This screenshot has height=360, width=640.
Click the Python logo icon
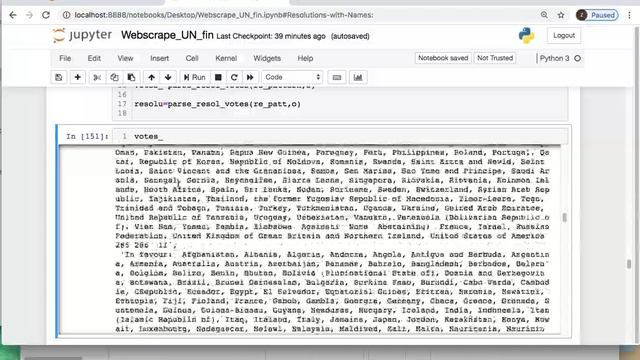526,36
